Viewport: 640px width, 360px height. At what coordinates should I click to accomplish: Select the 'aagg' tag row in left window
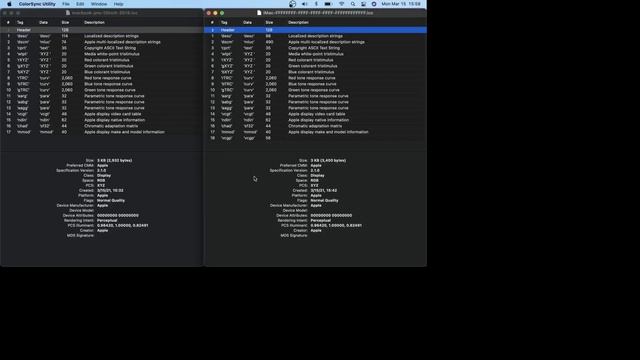click(x=101, y=108)
